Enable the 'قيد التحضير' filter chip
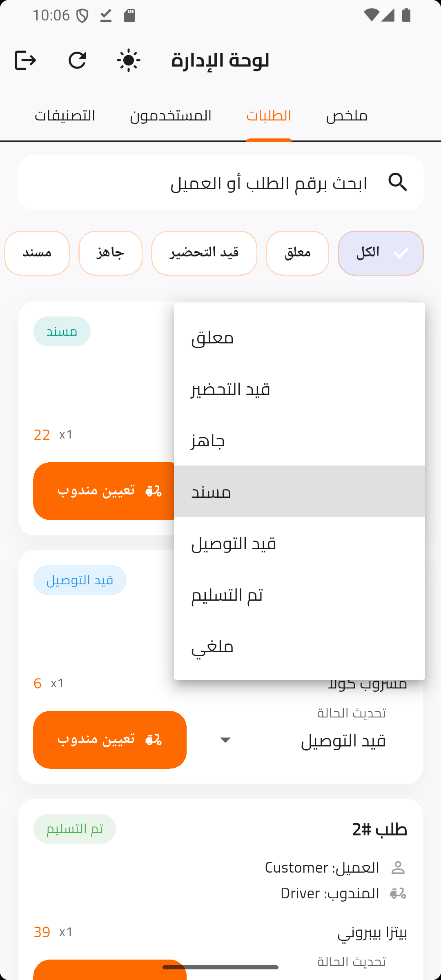 pos(204,253)
